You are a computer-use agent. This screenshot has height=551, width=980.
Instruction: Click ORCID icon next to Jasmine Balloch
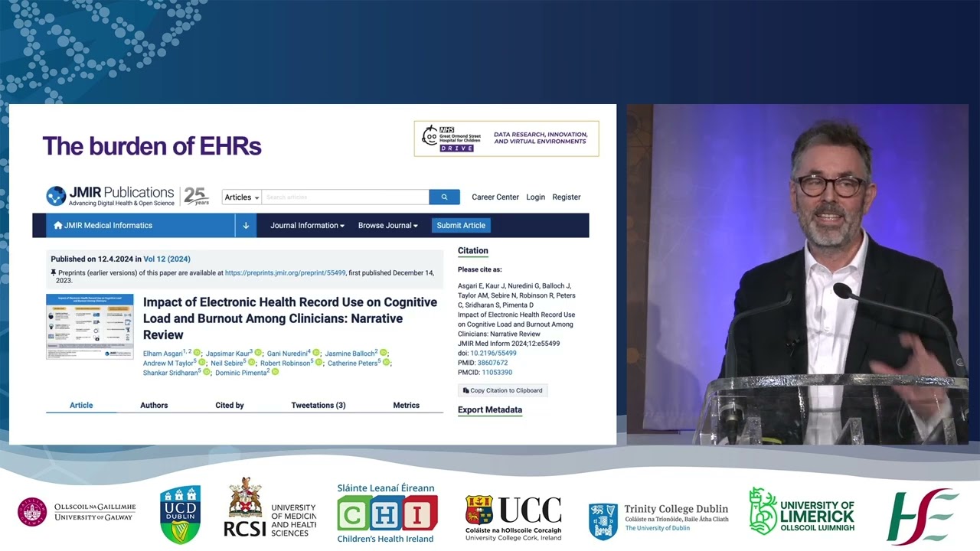(x=384, y=353)
